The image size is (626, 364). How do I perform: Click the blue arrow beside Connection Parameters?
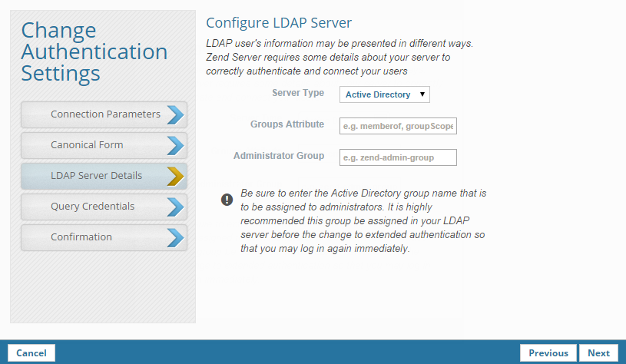click(175, 114)
